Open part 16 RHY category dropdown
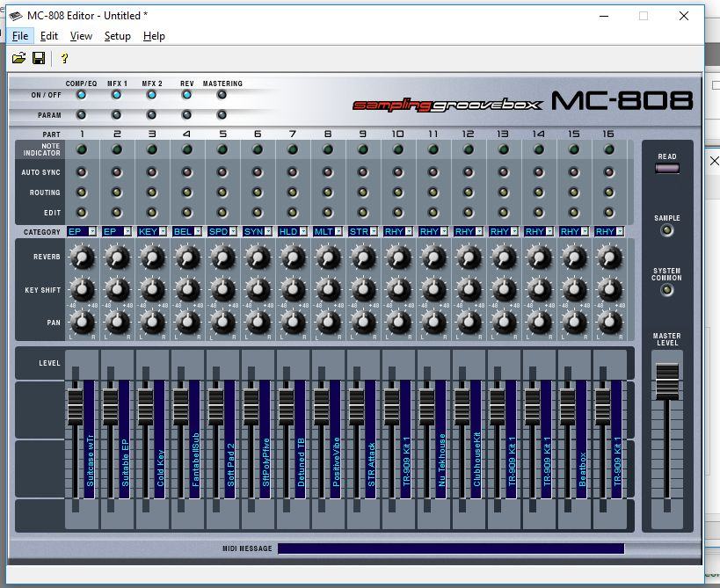The image size is (720, 588). 620,232
